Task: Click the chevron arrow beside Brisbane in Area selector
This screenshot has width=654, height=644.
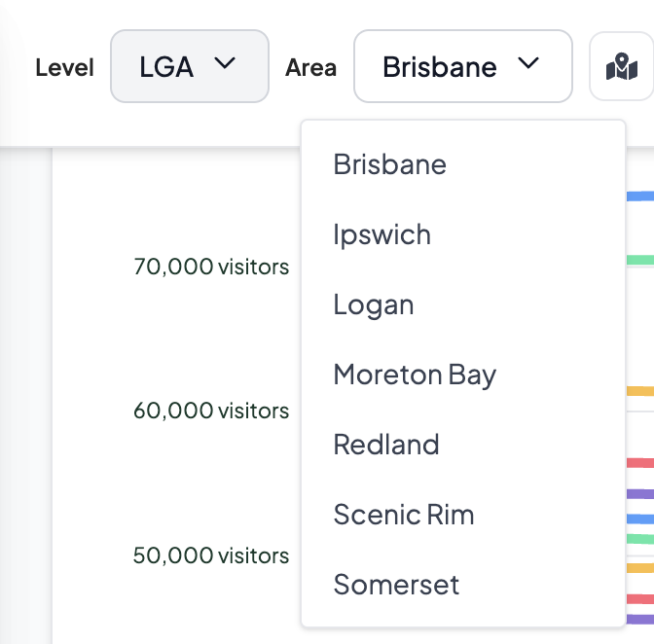Action: pos(528,64)
